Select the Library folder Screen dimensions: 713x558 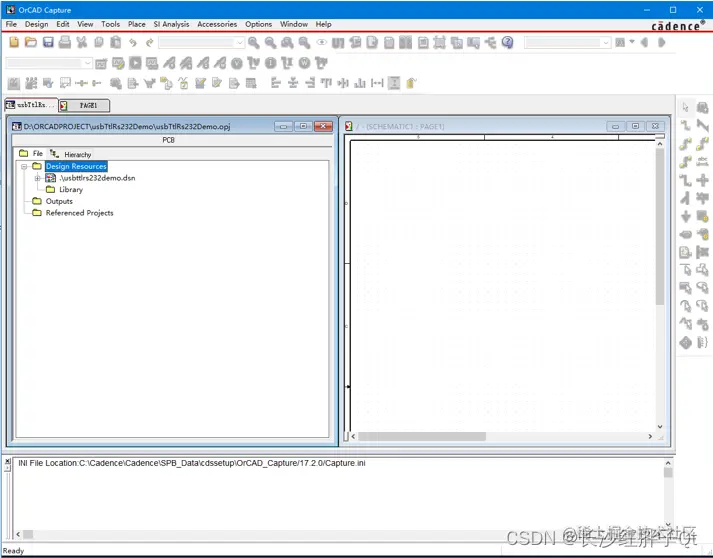[x=71, y=190]
